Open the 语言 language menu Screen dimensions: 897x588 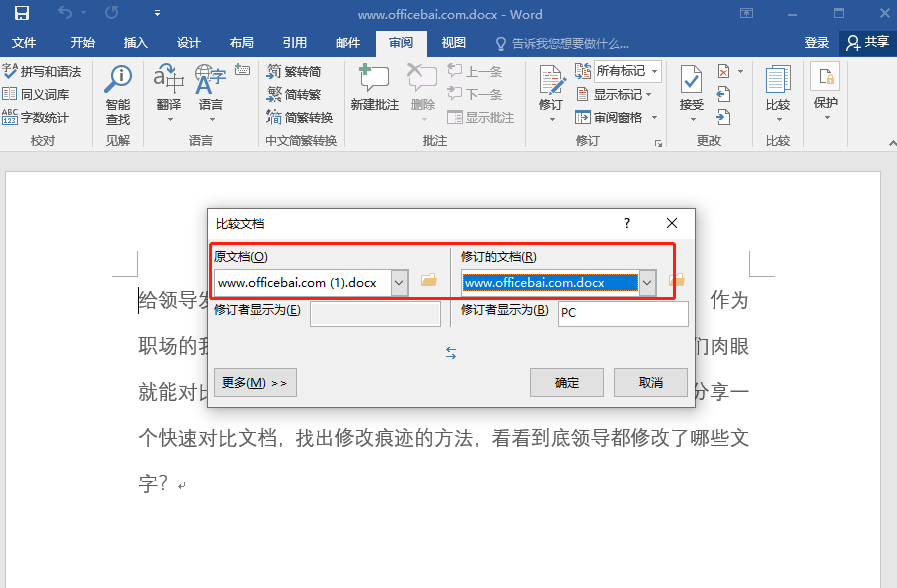click(x=211, y=95)
